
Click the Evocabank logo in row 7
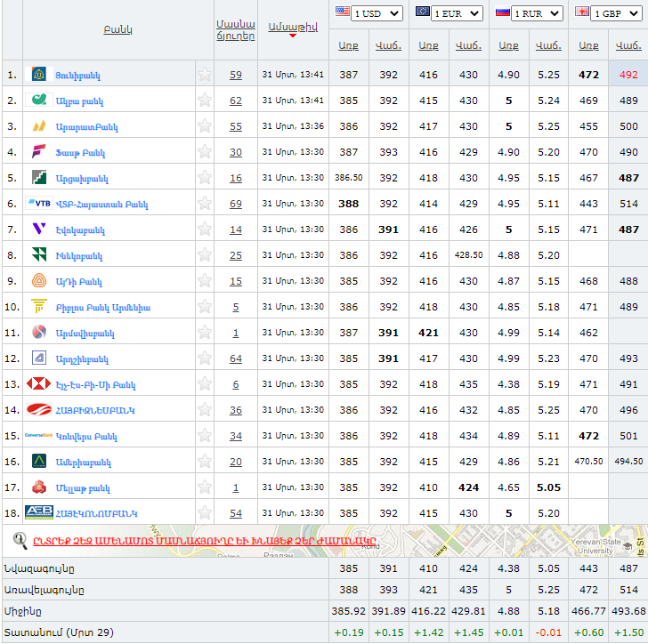(x=39, y=229)
